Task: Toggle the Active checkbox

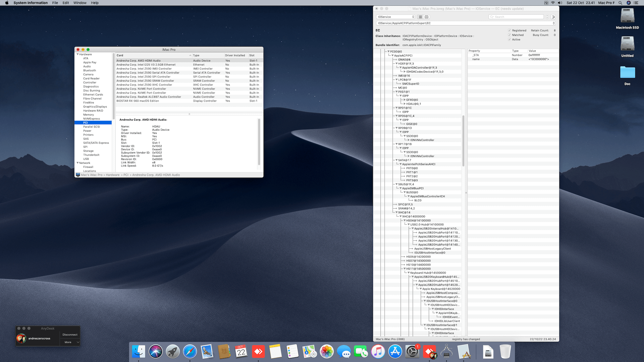Action: [509, 40]
